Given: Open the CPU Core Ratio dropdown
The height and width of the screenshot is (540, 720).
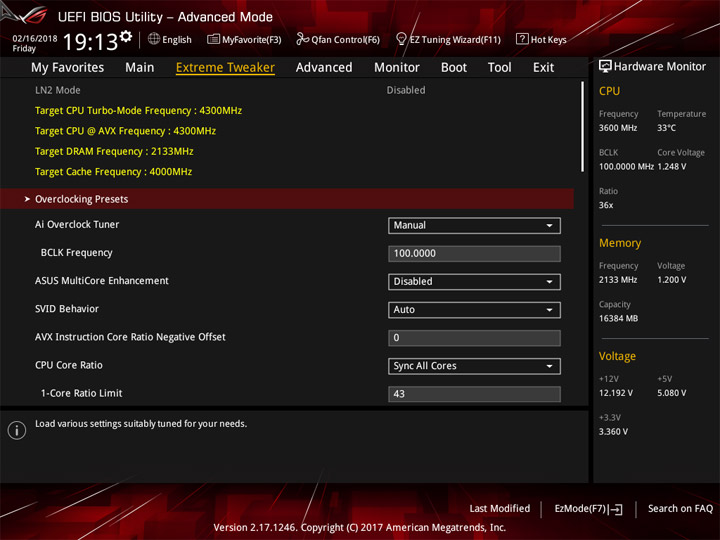Looking at the screenshot, I should pyautogui.click(x=474, y=366).
